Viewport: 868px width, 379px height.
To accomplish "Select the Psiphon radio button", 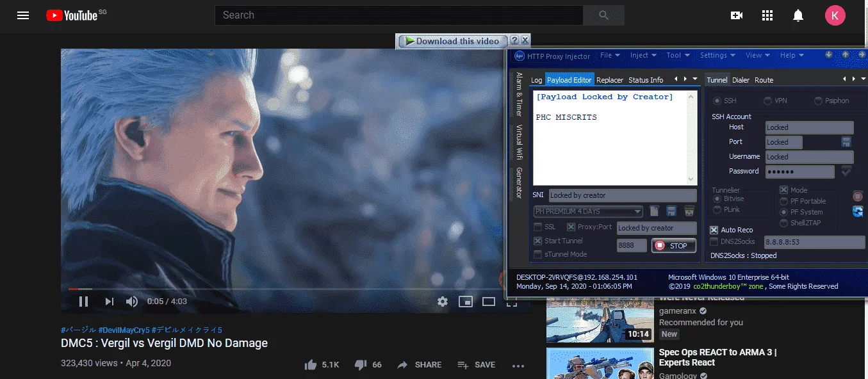I will pyautogui.click(x=819, y=101).
